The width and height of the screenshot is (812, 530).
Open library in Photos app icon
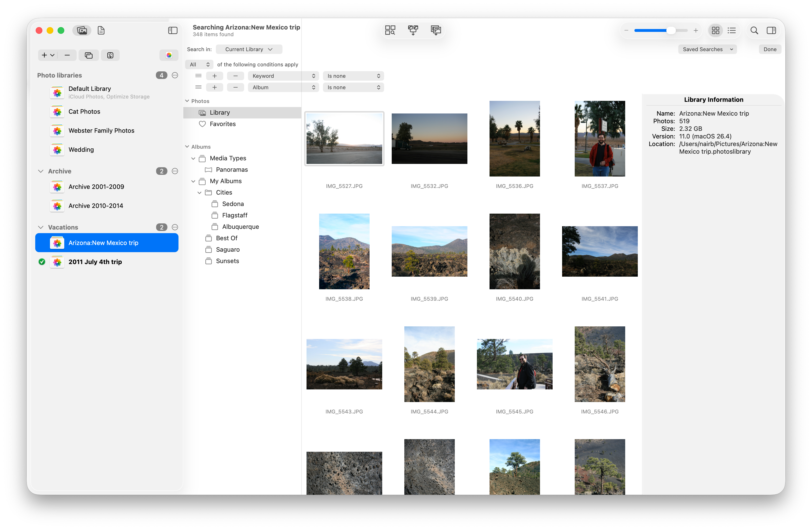click(169, 55)
